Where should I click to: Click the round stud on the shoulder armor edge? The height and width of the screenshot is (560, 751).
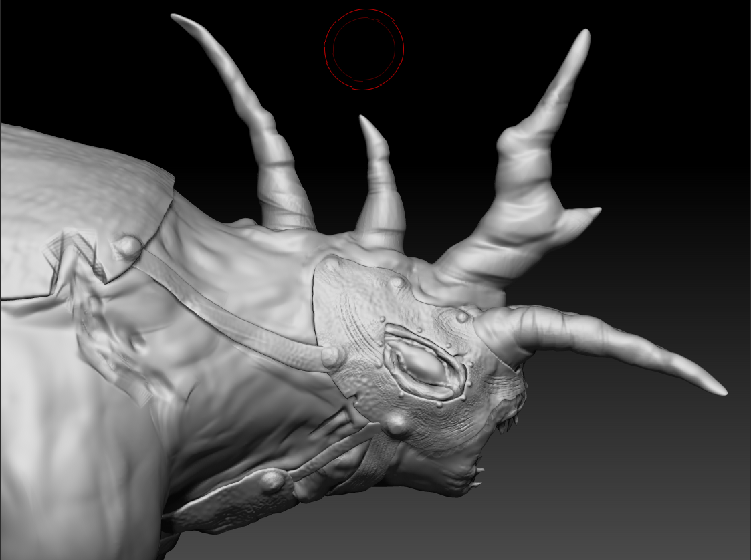click(x=128, y=247)
